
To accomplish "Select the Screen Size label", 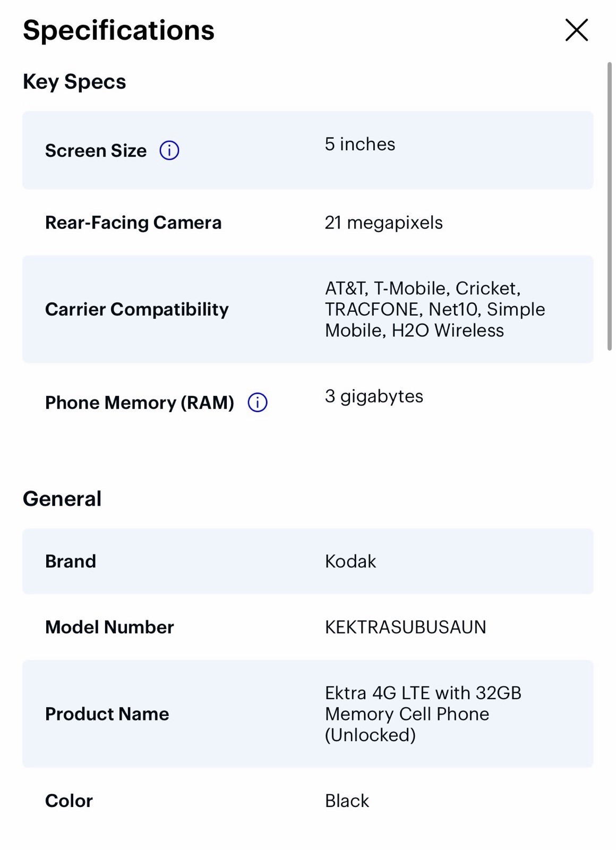I will point(96,150).
